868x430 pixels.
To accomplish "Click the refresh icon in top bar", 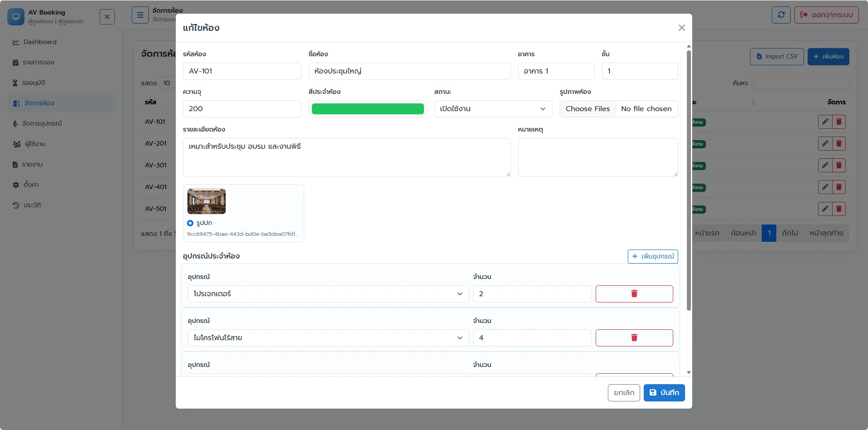I will (781, 15).
